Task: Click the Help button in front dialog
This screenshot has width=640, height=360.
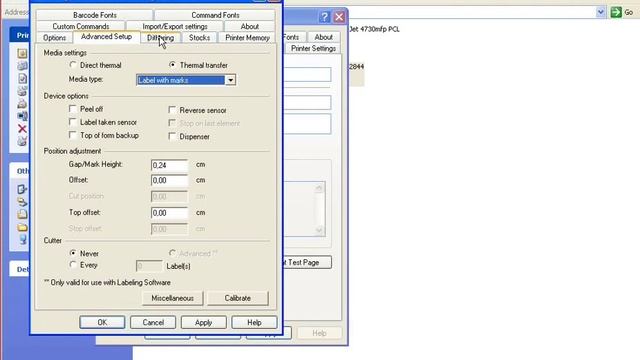Action: click(254, 322)
